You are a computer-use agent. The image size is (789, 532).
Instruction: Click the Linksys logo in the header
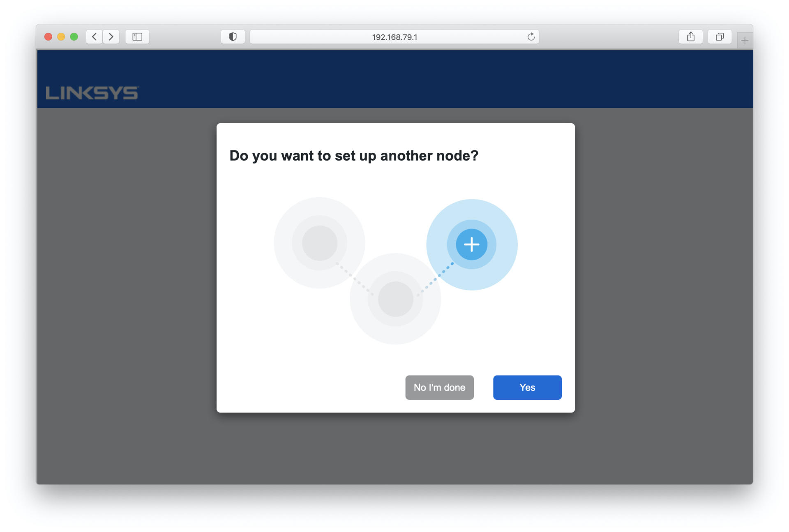(92, 93)
